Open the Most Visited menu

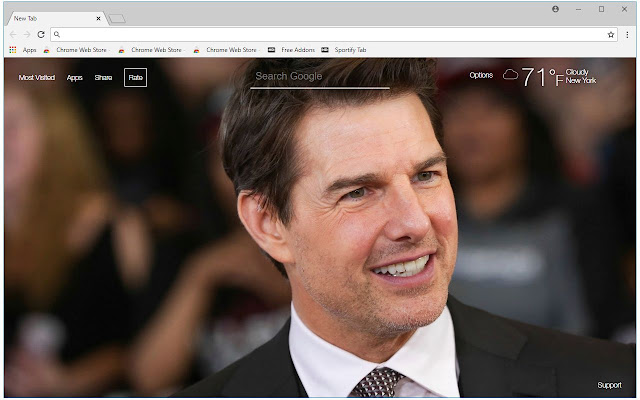37,78
